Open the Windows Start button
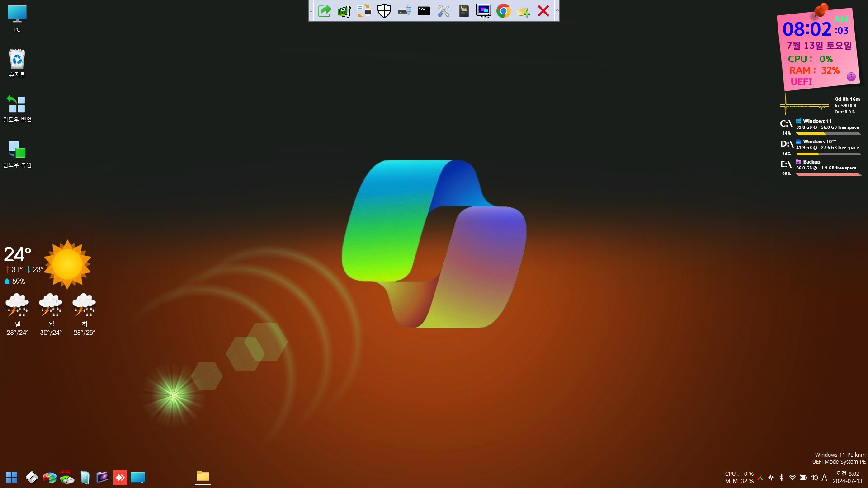This screenshot has height=488, width=868. pyautogui.click(x=11, y=477)
